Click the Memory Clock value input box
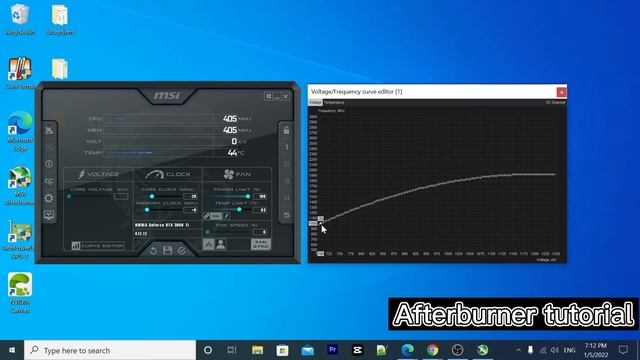This screenshot has height=360, width=640. [191, 210]
